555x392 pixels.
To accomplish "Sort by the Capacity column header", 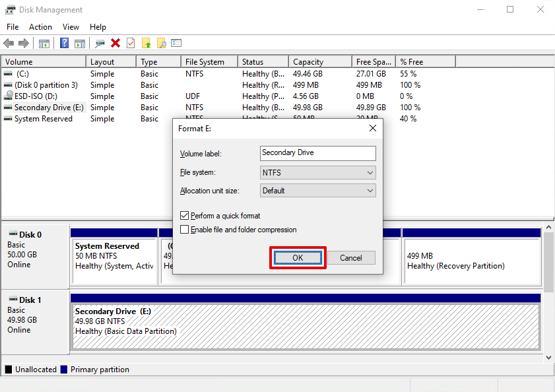I will click(320, 62).
